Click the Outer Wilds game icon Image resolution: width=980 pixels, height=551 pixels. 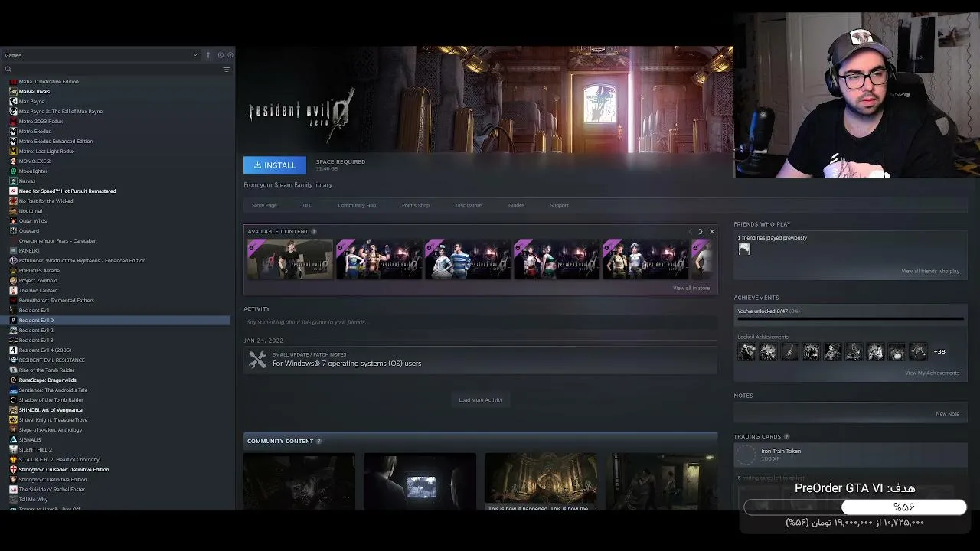[13, 220]
